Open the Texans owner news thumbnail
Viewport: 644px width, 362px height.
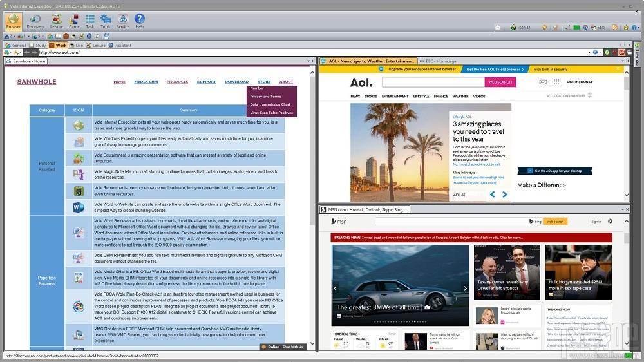pos(507,272)
